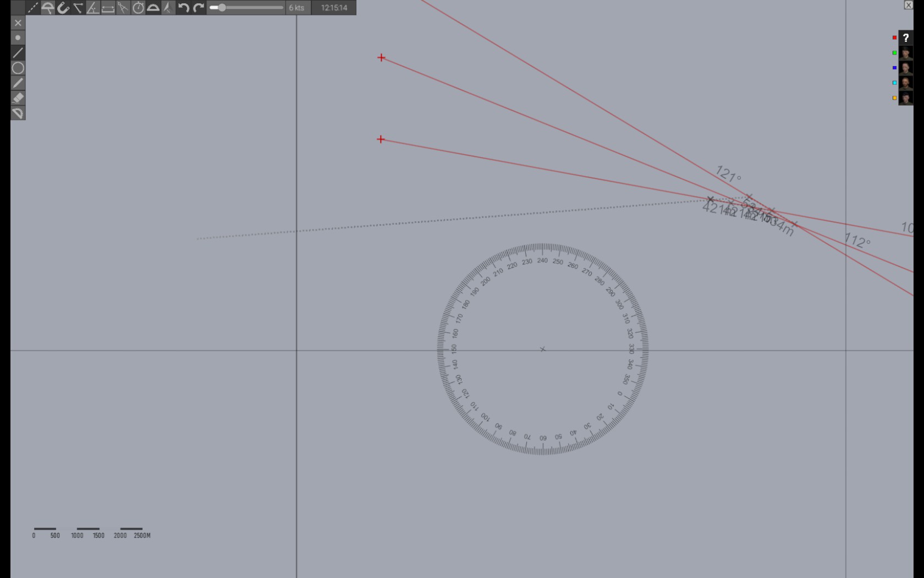Click the center of the compass rose
Image resolution: width=924 pixels, height=578 pixels.
click(x=543, y=349)
